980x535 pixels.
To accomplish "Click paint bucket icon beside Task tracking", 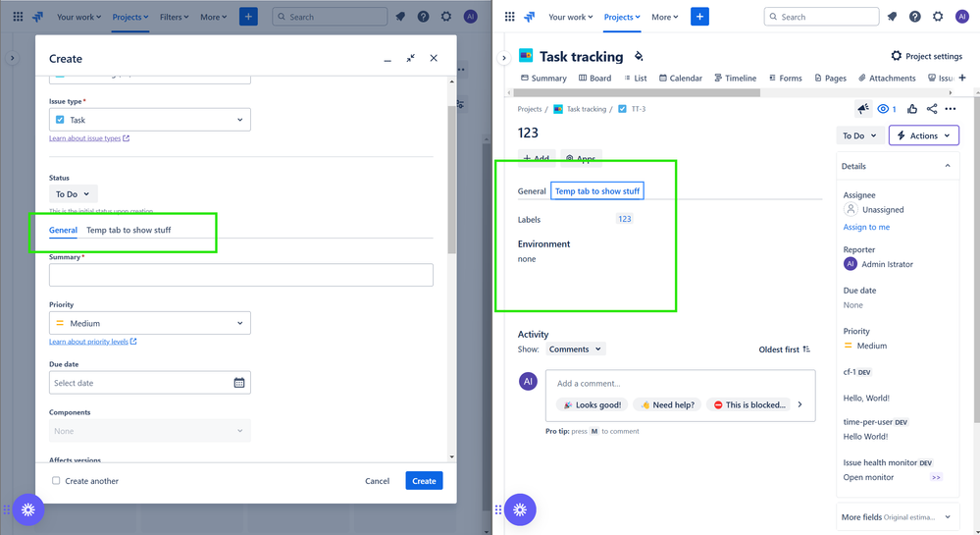I will coord(639,56).
